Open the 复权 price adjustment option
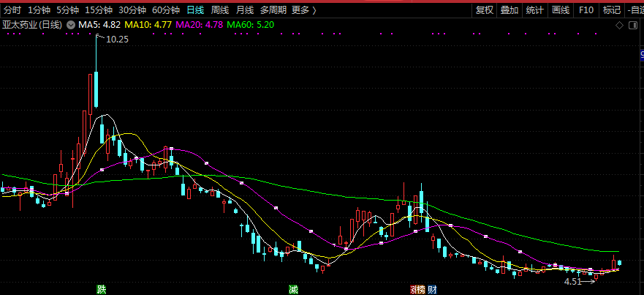This screenshot has width=644, height=295. (485, 10)
